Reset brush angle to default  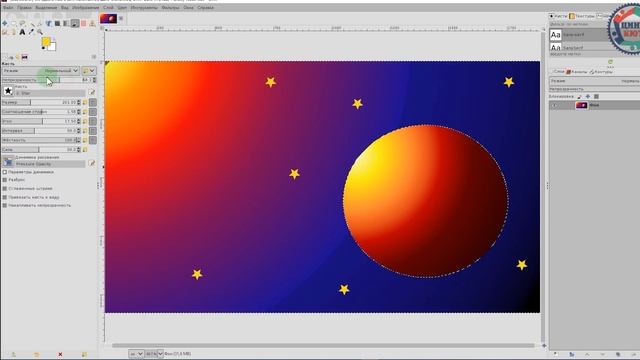click(x=85, y=121)
